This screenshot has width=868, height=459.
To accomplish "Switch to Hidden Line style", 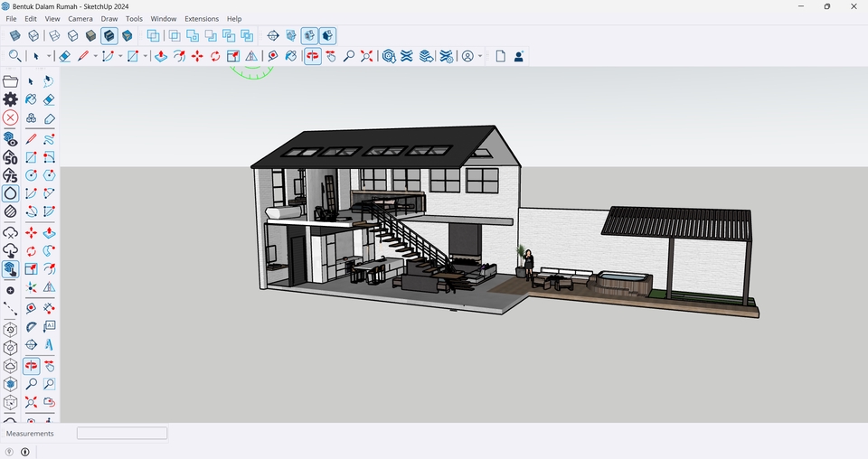I will coord(72,36).
